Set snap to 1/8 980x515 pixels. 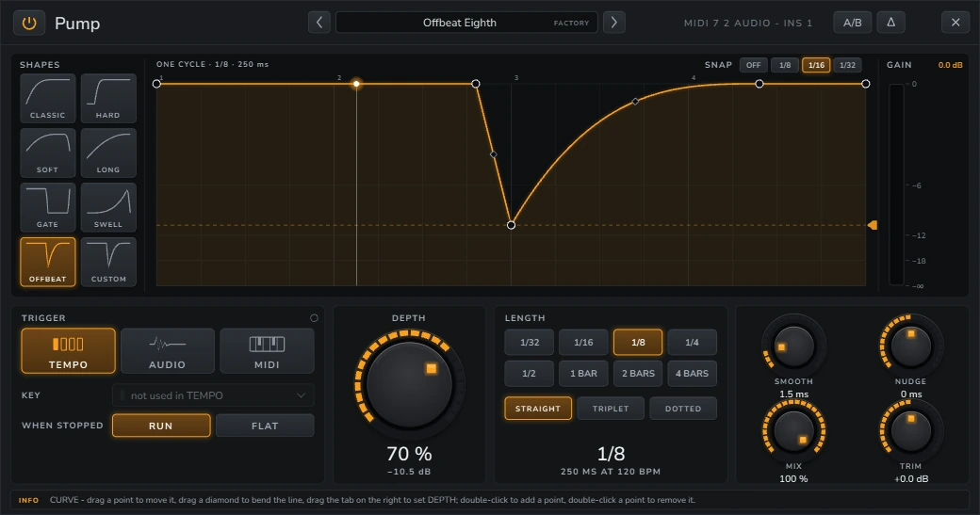point(785,65)
